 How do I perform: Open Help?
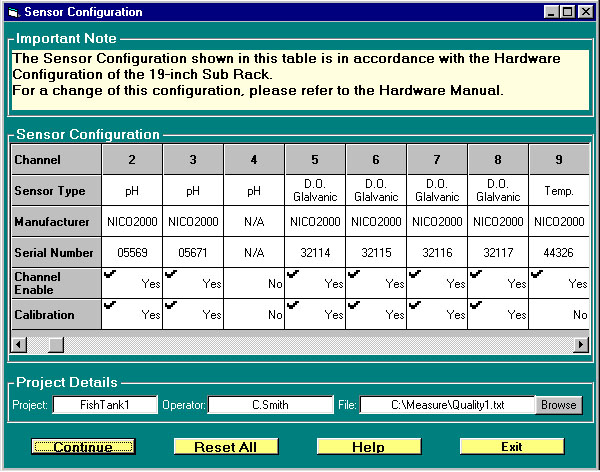[x=369, y=446]
